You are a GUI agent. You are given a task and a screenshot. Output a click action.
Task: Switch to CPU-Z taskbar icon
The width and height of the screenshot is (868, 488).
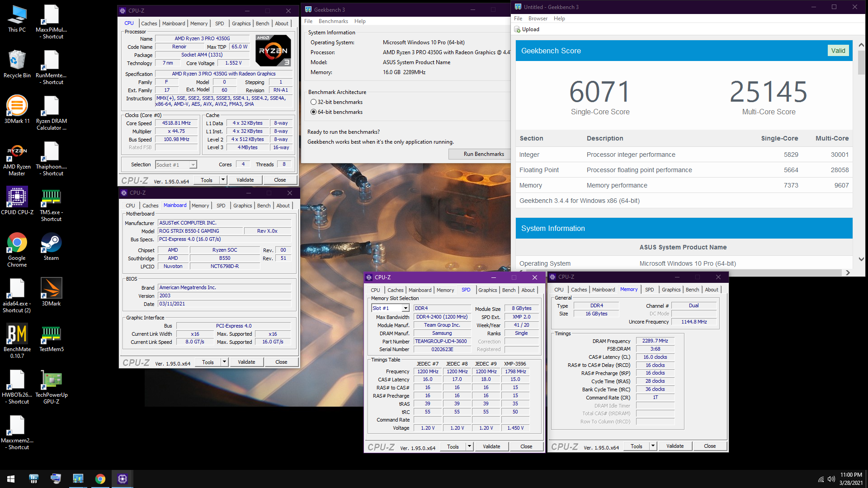click(123, 479)
